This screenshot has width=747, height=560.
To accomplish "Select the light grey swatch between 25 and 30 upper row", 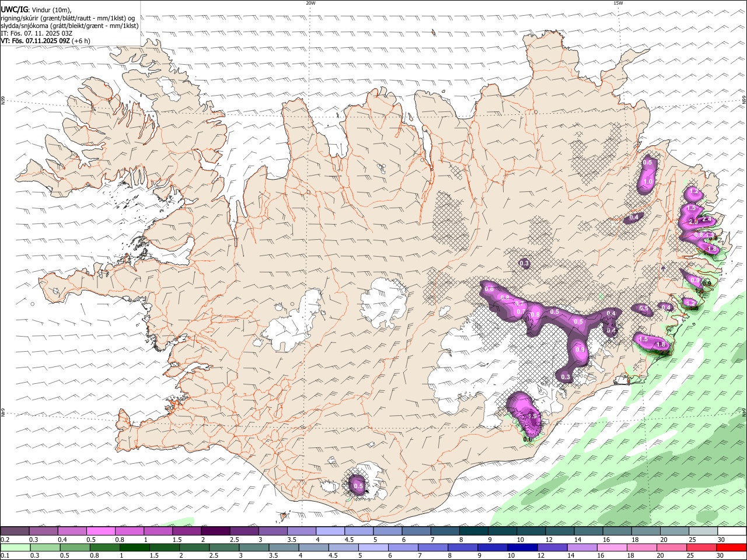I will pyautogui.click(x=703, y=531).
